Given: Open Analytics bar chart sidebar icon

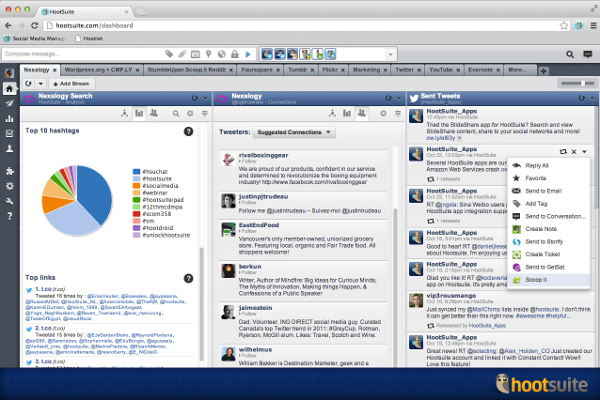Looking at the screenshot, I should [x=10, y=119].
